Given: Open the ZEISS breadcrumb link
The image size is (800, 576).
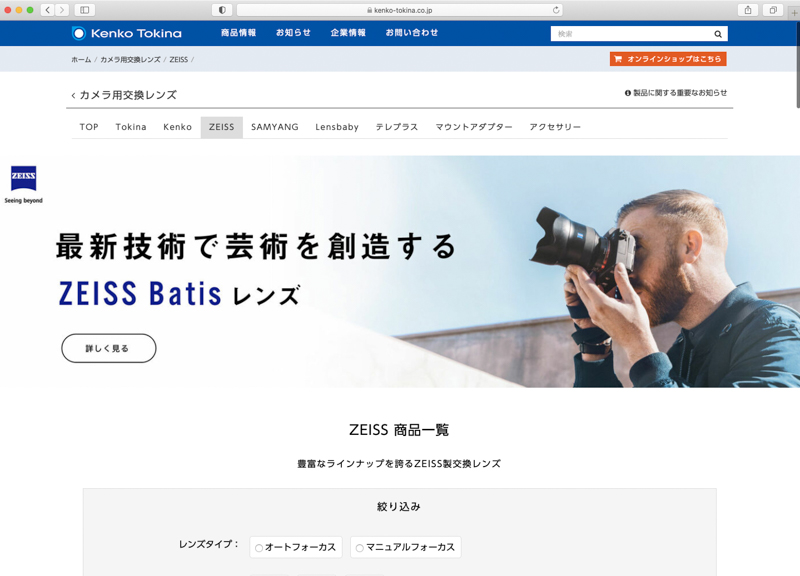Looking at the screenshot, I should click(179, 60).
